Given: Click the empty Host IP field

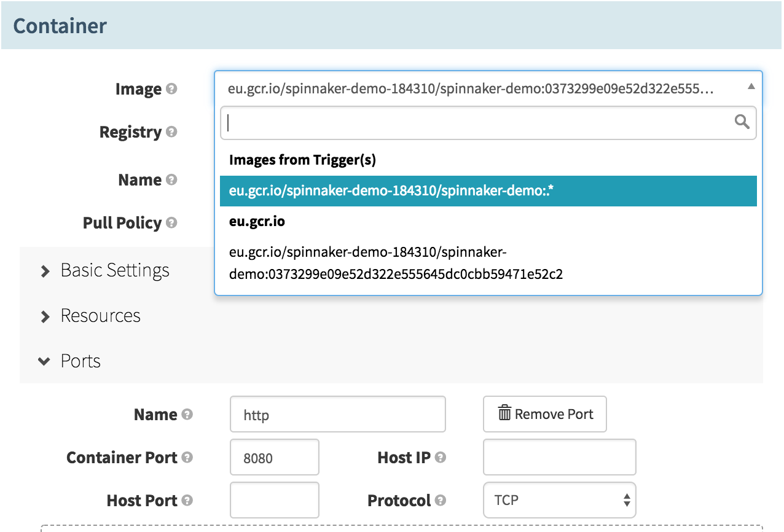Looking at the screenshot, I should pyautogui.click(x=559, y=457).
